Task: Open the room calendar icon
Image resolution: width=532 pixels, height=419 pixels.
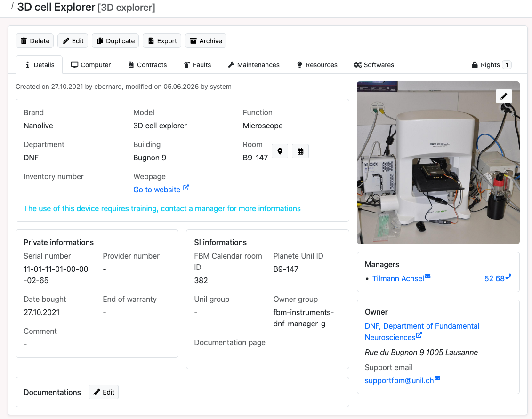Action: (x=300, y=151)
